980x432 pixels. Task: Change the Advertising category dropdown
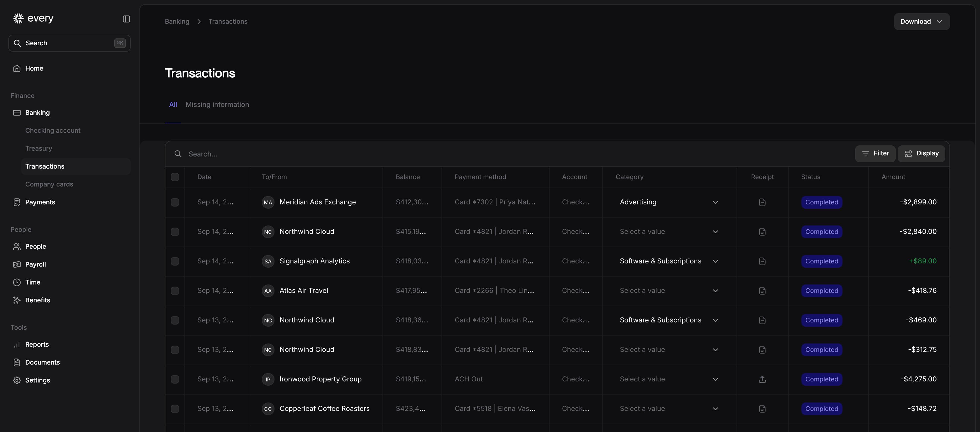[x=669, y=202]
